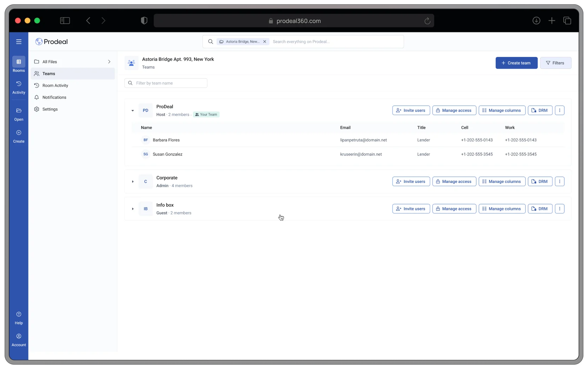588x368 pixels.
Task: Open the Help icon
Action: pos(19,314)
